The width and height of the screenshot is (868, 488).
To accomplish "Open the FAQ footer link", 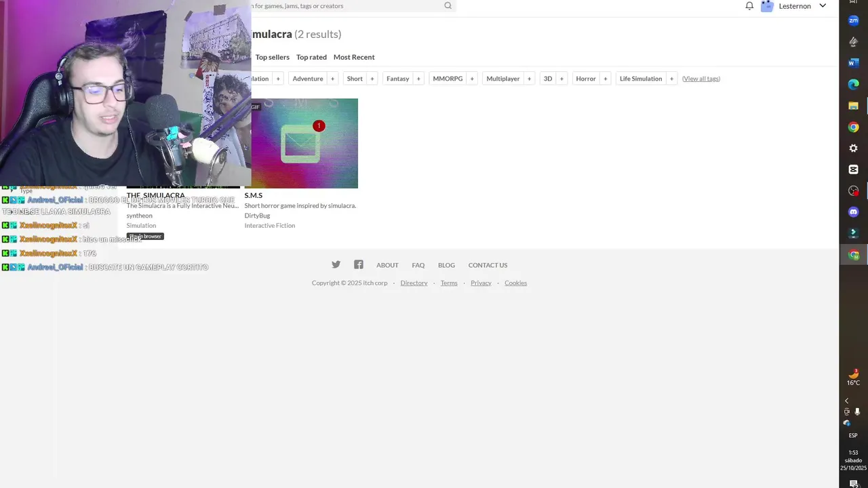I will pos(418,265).
